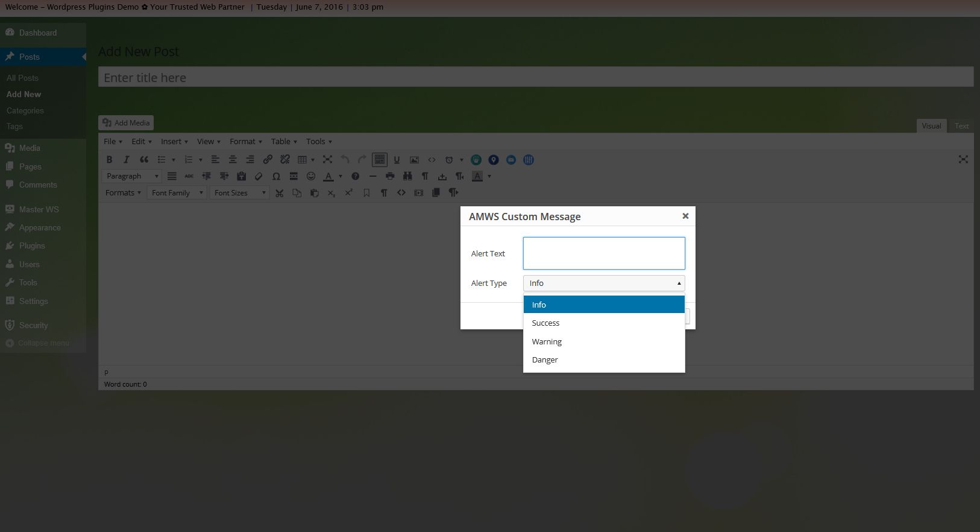Toggle bold formatting
The image size is (980, 532).
(x=109, y=160)
